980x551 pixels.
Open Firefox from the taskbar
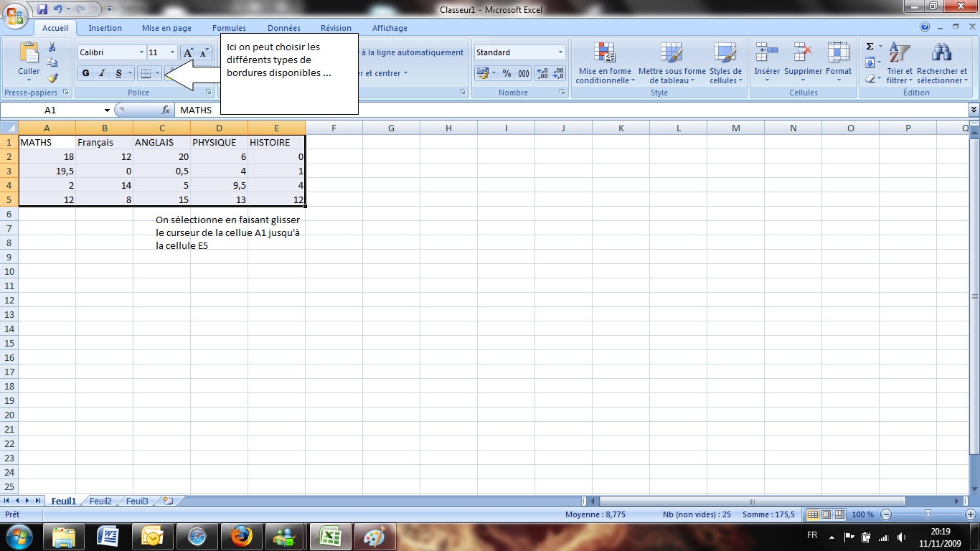click(242, 537)
